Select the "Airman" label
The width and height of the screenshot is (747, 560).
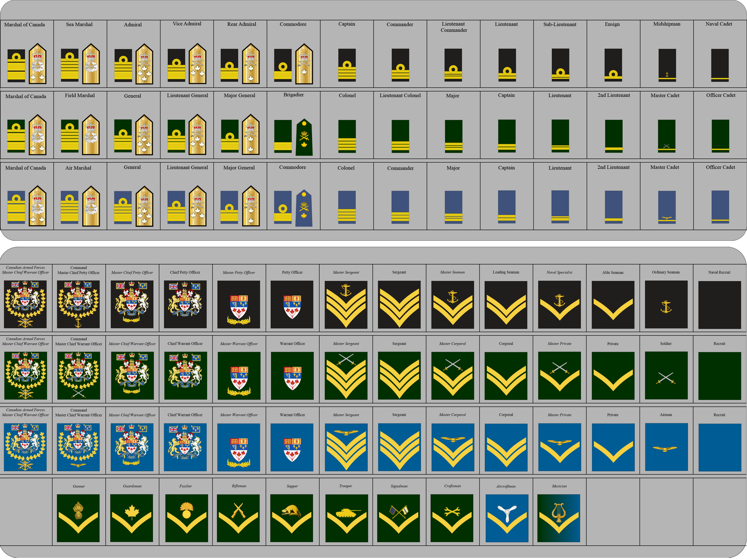[x=666, y=415]
